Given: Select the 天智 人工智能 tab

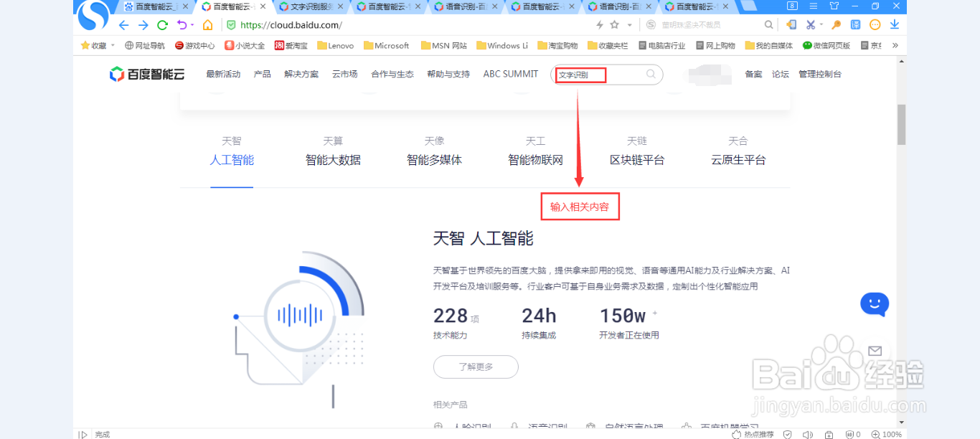Looking at the screenshot, I should click(232, 151).
